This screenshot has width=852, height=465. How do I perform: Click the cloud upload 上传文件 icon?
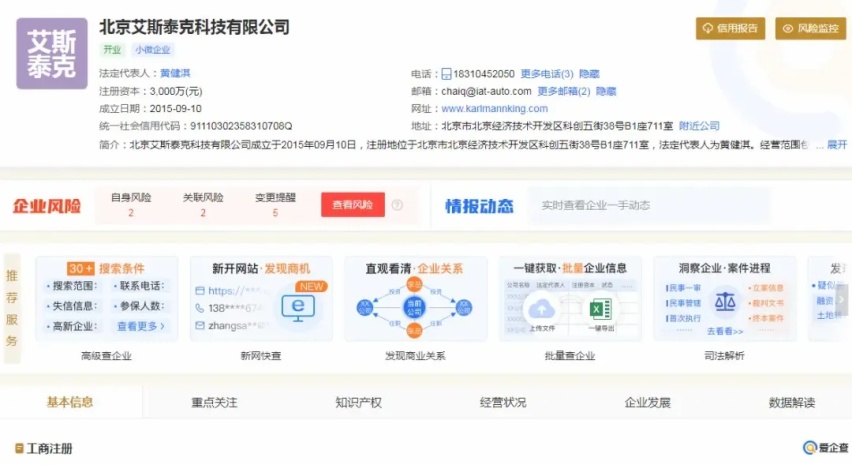pyautogui.click(x=541, y=309)
